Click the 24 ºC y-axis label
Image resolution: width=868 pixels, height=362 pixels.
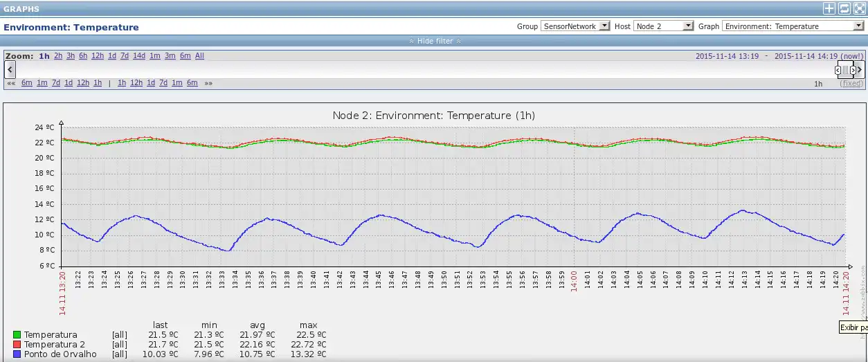click(x=44, y=128)
